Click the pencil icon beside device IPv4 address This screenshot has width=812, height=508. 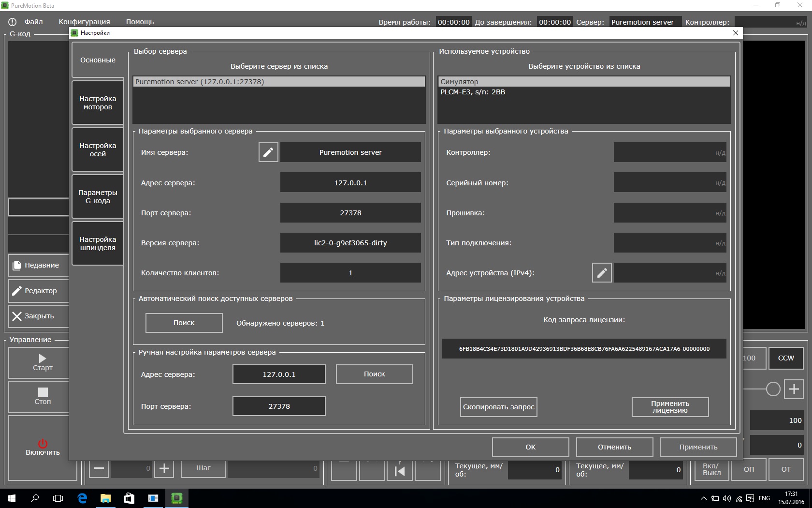coord(602,273)
